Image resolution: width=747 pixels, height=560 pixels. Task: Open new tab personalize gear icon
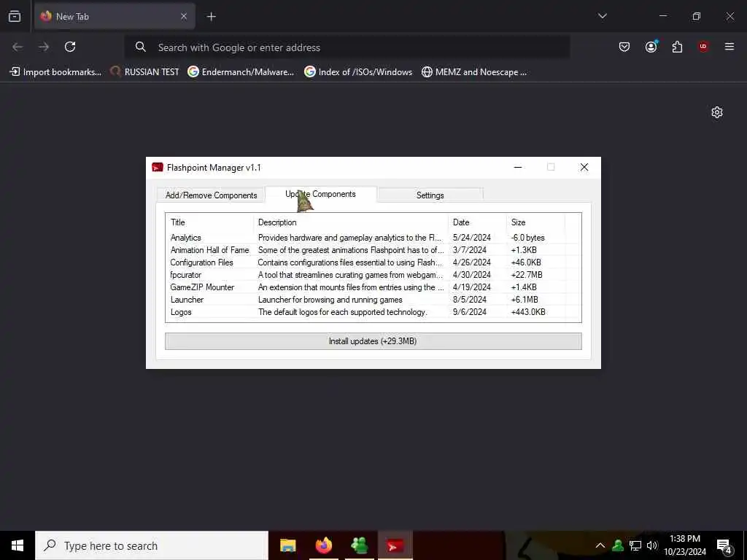pyautogui.click(x=717, y=112)
